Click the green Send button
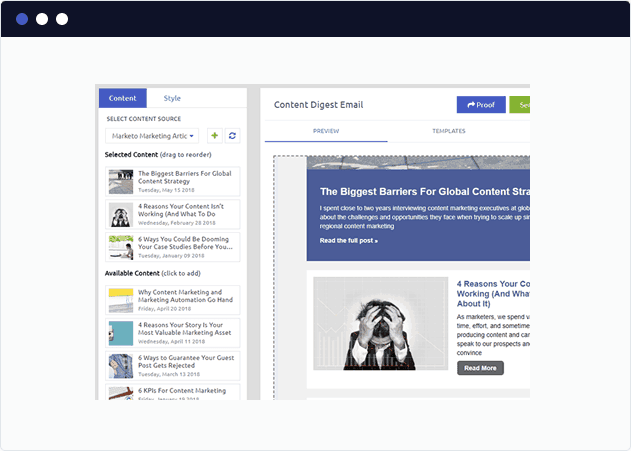The image size is (631, 451). (520, 105)
